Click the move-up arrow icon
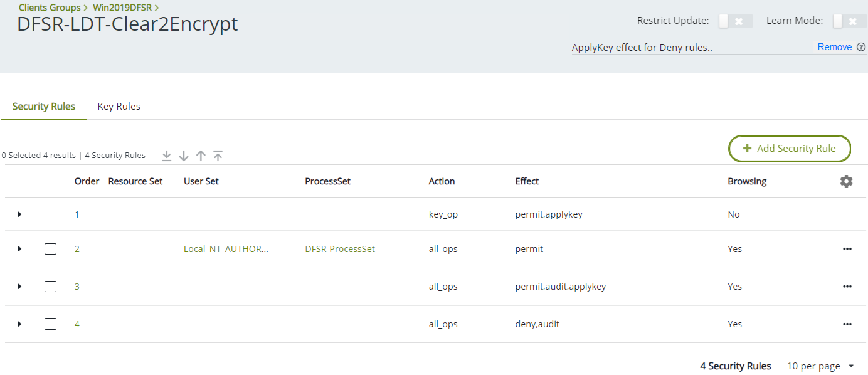Screen dimensions: 868x375 tap(201, 156)
